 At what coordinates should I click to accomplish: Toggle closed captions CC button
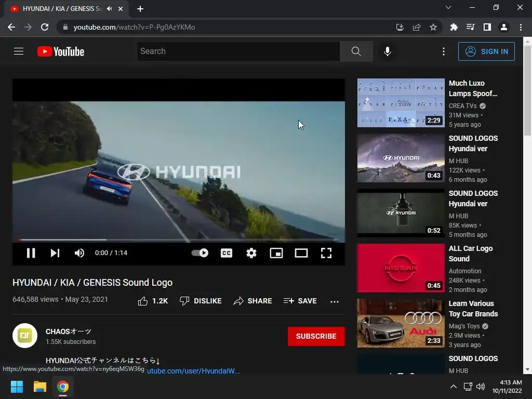click(227, 253)
